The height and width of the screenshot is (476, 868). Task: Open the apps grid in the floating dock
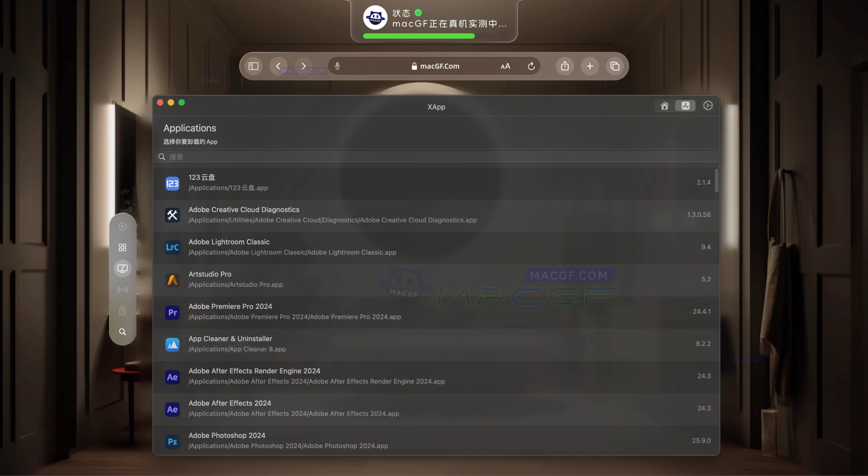pos(122,247)
